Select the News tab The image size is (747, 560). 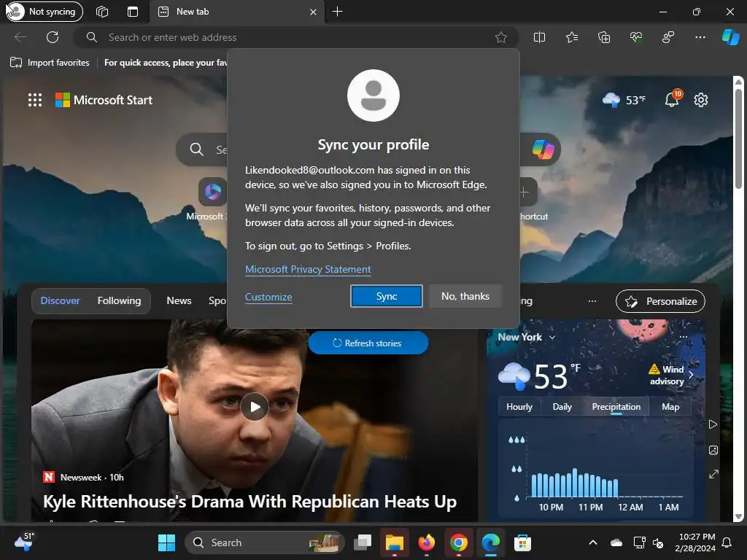[179, 301]
